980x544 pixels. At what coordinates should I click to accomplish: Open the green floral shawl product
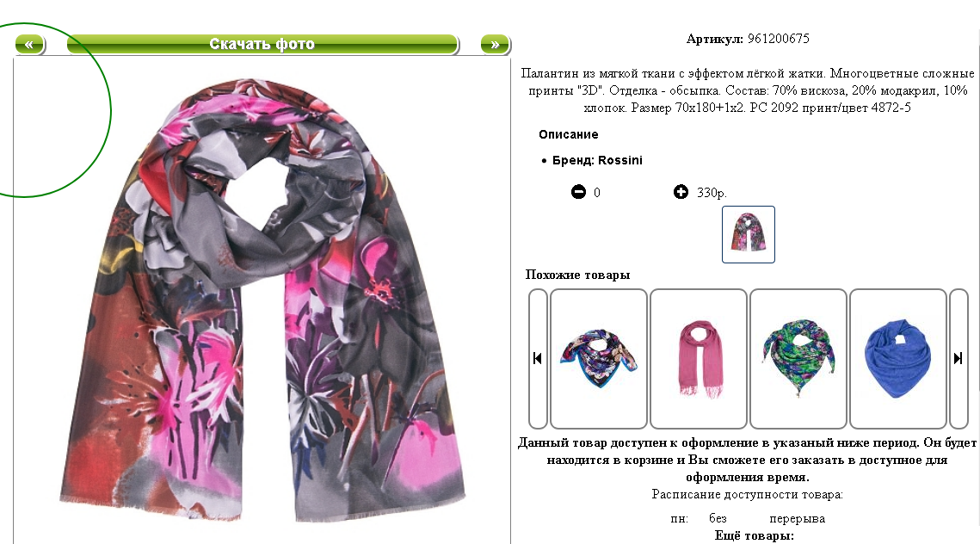(x=798, y=358)
